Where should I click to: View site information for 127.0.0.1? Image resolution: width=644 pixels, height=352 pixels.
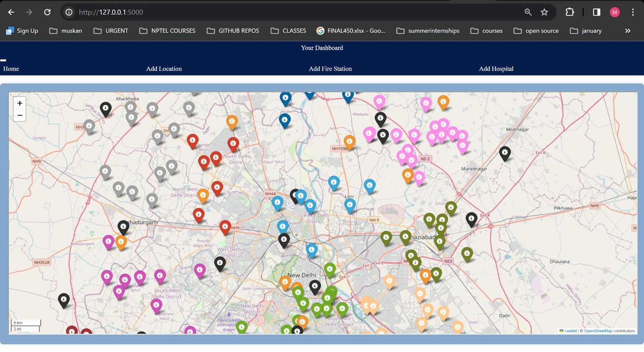point(69,12)
